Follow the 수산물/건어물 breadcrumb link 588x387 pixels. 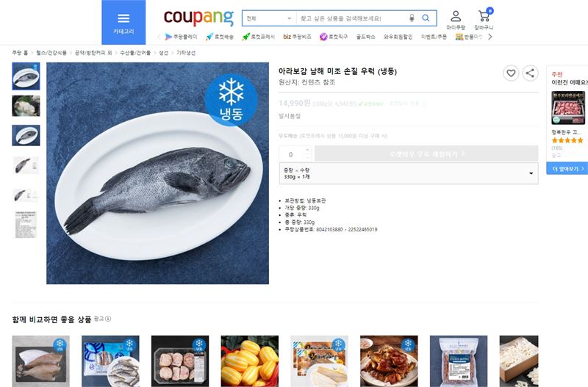click(135, 53)
